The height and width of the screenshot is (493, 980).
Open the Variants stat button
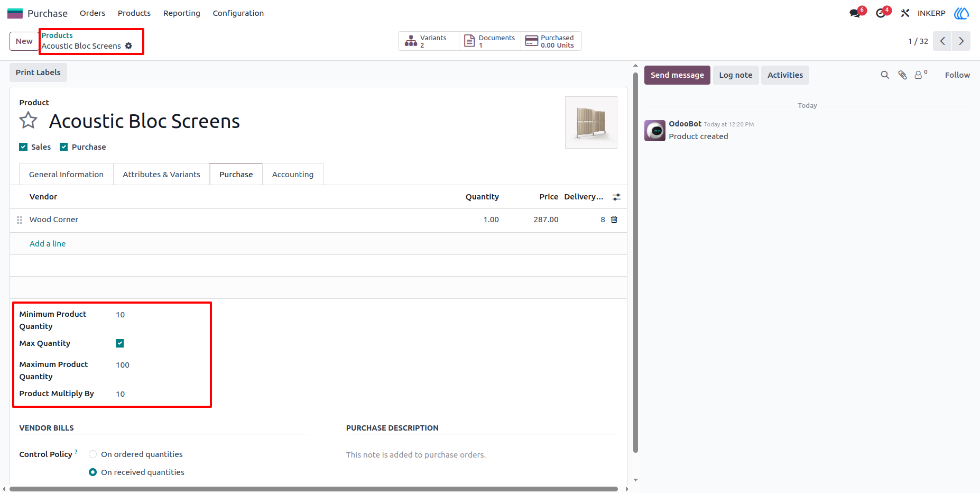pyautogui.click(x=429, y=41)
